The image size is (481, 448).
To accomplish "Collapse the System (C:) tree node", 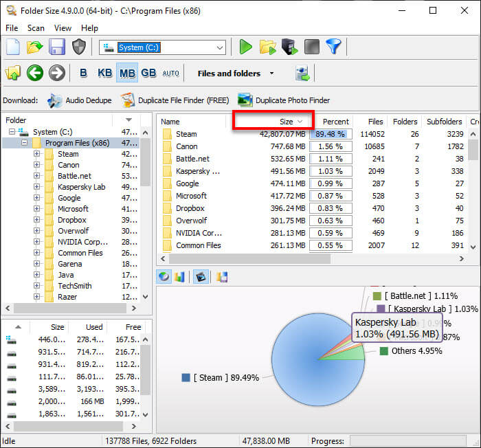I will click(x=12, y=132).
